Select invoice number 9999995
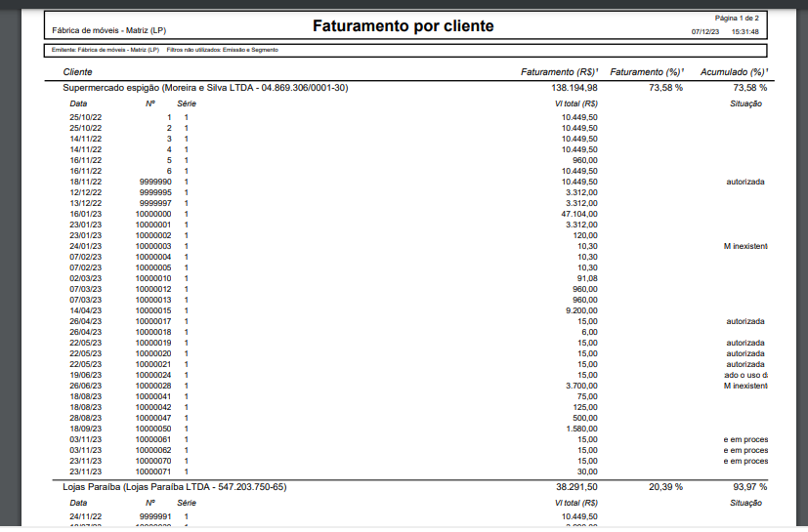 tap(155, 192)
